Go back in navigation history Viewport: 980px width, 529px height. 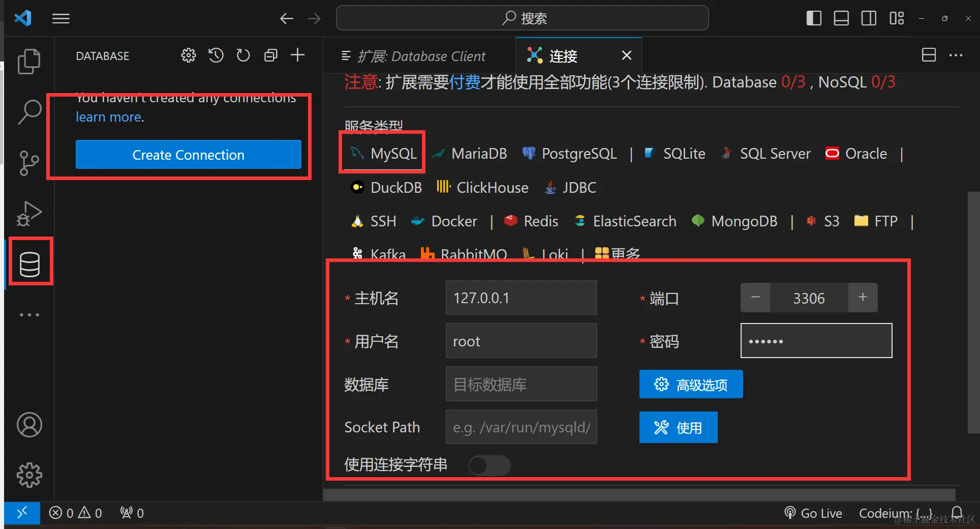coord(287,19)
